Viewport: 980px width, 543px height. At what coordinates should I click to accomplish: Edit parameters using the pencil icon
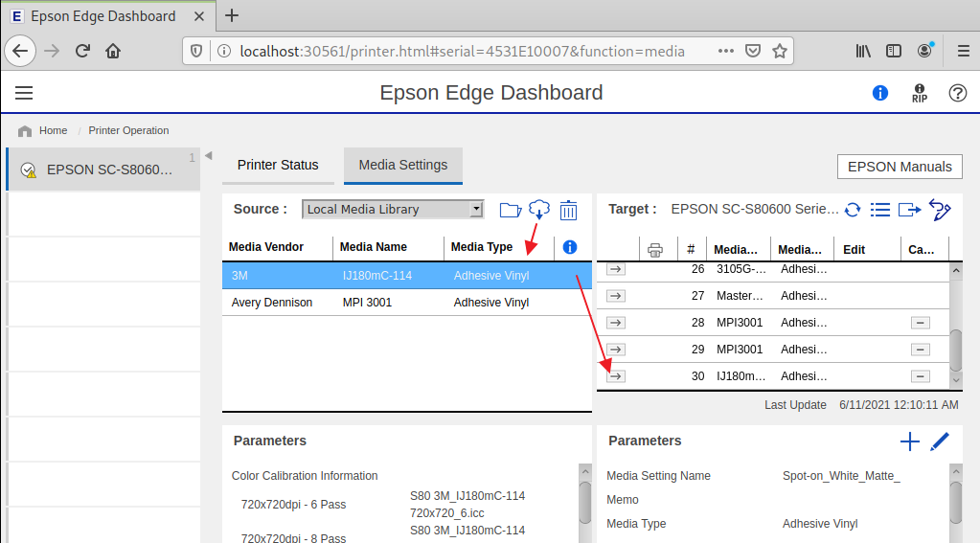click(x=940, y=441)
